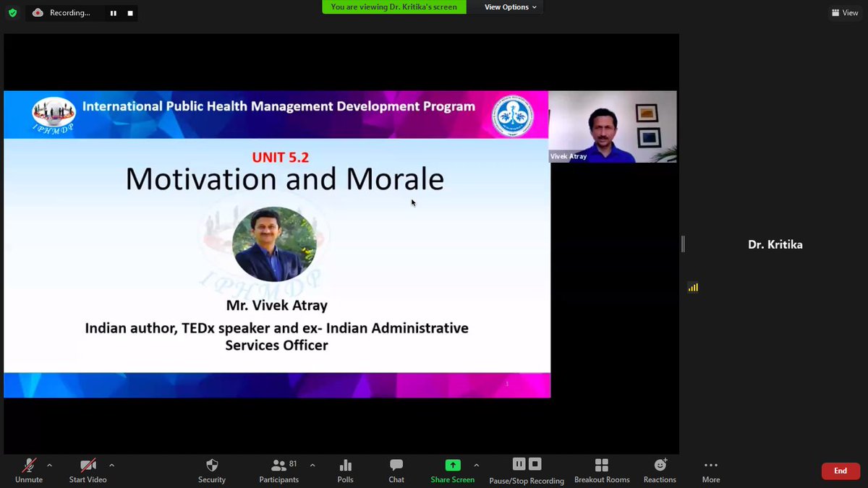Screen dimensions: 868x488
Task: Click the signal strength bars icon
Action: [x=693, y=287]
